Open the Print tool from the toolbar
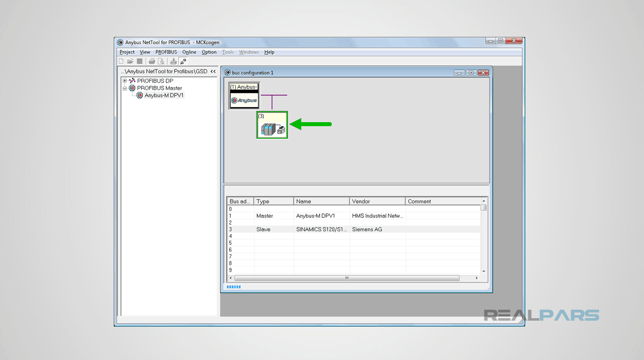Image resolution: width=644 pixels, height=360 pixels. click(152, 61)
